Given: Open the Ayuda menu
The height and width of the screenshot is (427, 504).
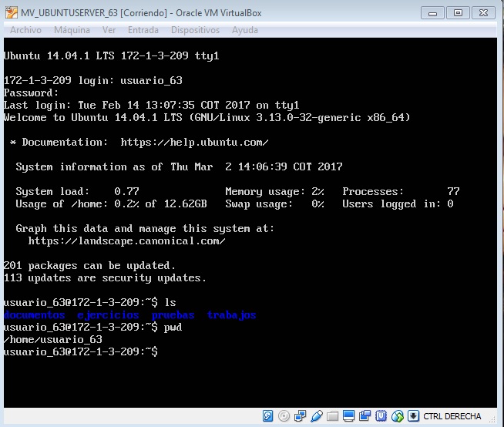Looking at the screenshot, I should pyautogui.click(x=245, y=30).
